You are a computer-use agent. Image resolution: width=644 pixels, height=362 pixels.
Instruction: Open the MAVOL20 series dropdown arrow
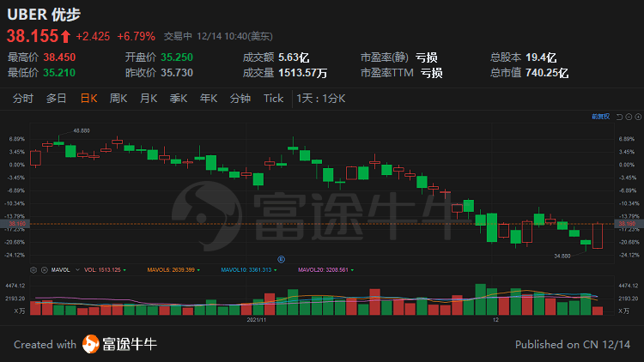pos(352,270)
